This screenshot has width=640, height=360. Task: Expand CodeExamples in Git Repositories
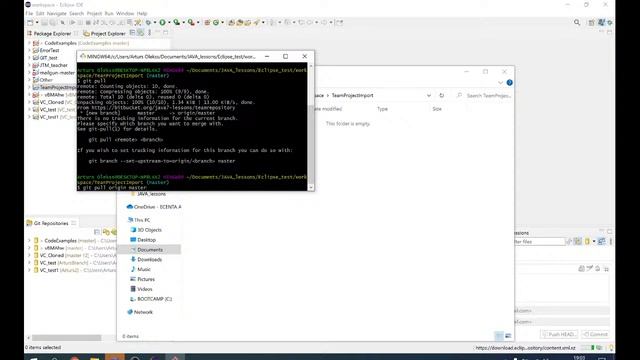click(x=29, y=240)
